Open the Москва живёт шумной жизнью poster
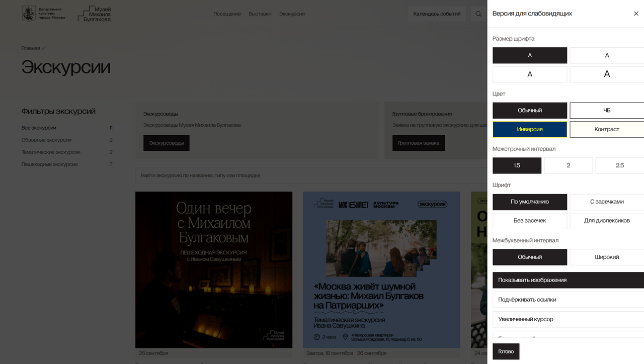This screenshot has height=364, width=644. point(381,269)
